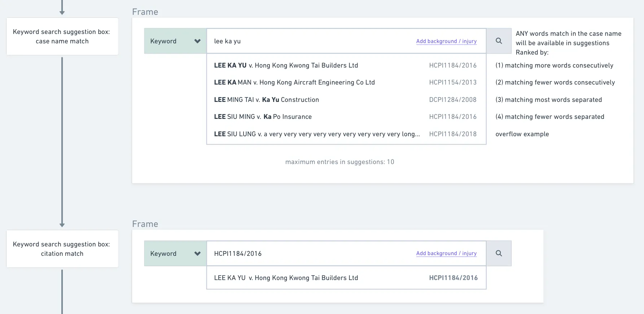This screenshot has width=644, height=314.
Task: Select the citation match suggestion with bold HCPI1184/2016
Action: pyautogui.click(x=346, y=278)
